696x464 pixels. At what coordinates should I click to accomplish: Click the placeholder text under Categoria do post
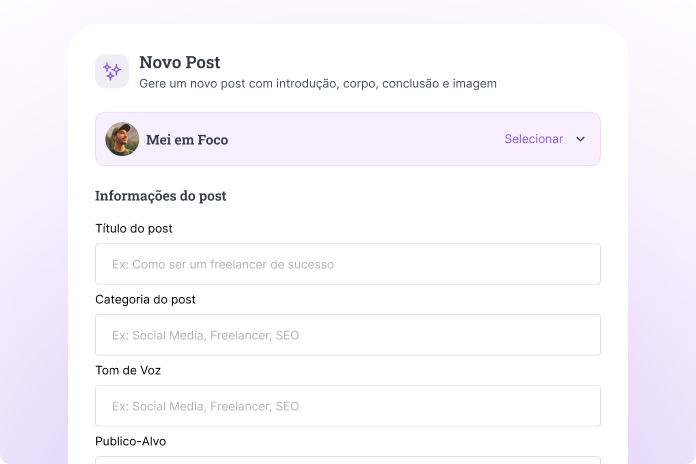click(x=205, y=336)
